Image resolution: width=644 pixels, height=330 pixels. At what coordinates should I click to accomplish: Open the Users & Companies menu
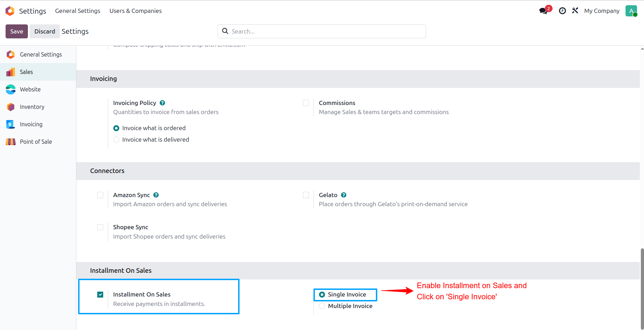[x=136, y=11]
